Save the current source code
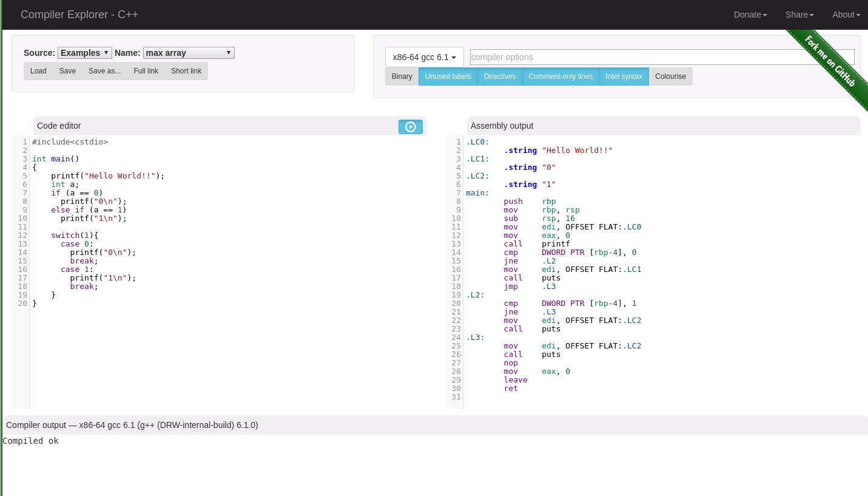Viewport: 868px width, 496px height. (67, 71)
